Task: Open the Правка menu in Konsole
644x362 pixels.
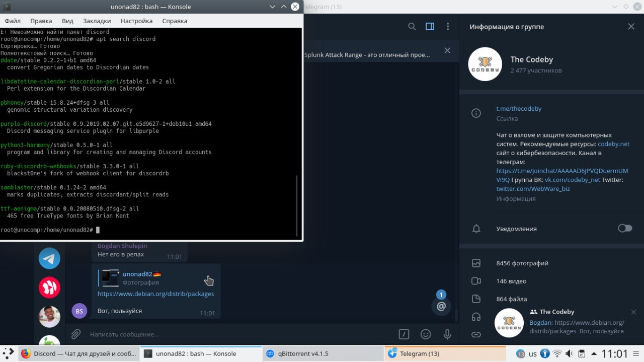Action: click(41, 21)
